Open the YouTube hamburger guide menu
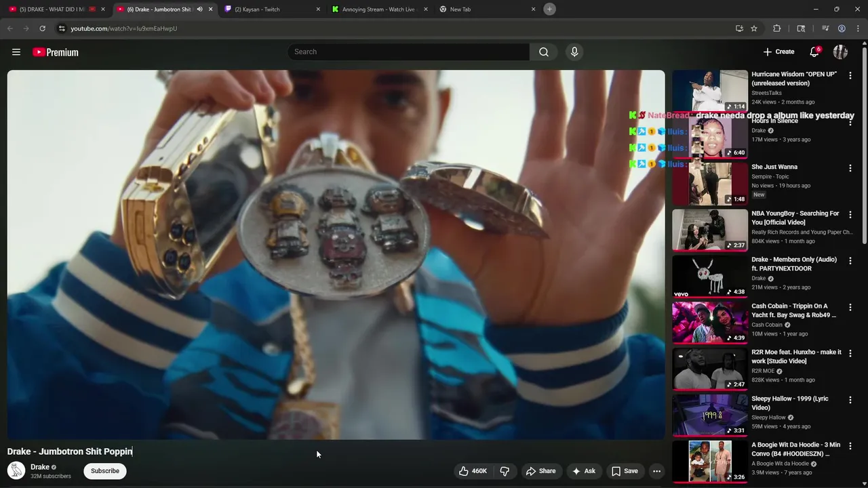This screenshot has height=488, width=868. (x=16, y=52)
